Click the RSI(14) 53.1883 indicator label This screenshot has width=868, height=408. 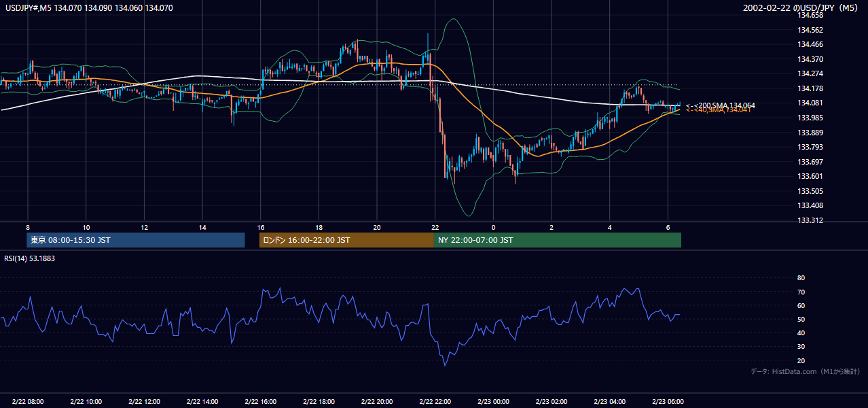29,258
